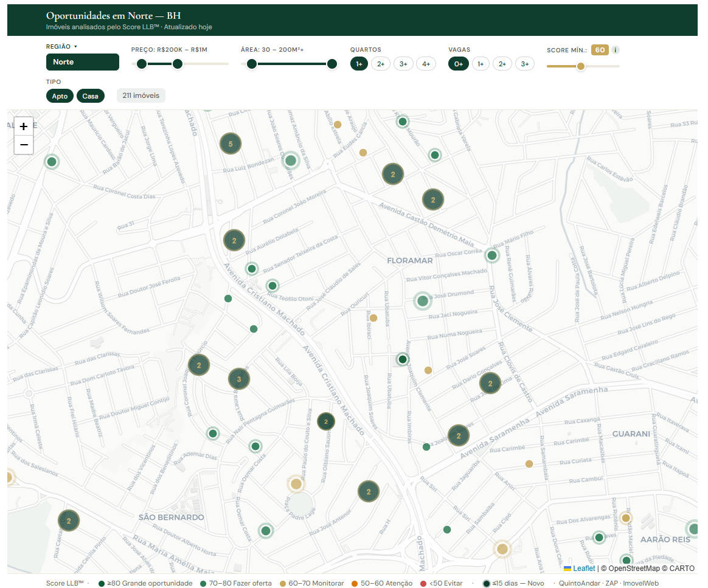708x588 pixels.
Task: Select 4+ quartos filter
Action: coord(426,64)
